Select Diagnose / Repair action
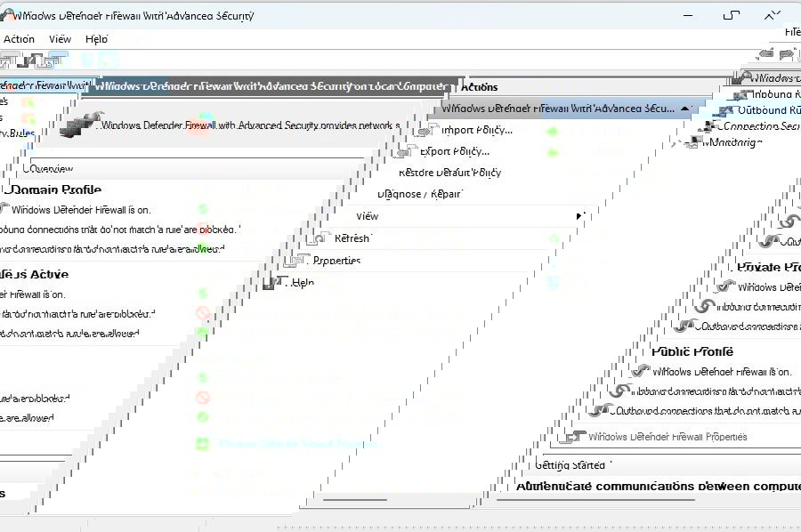The image size is (801, 532). click(x=419, y=194)
